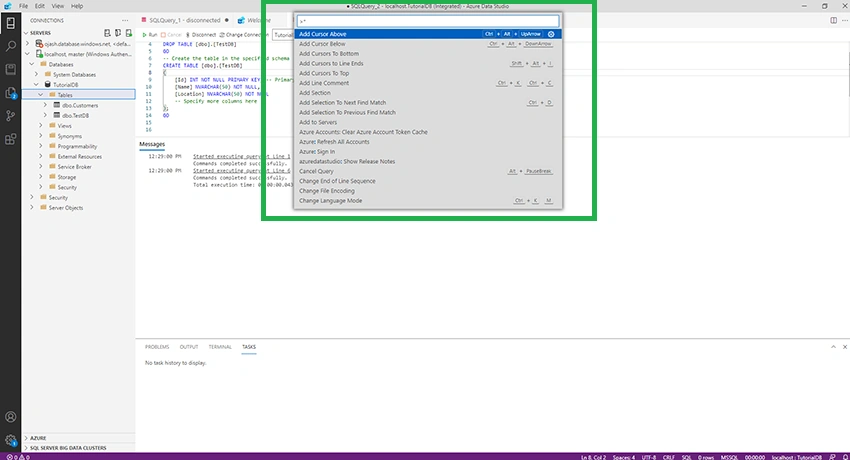Switch to the OUTPUT panel tab
Viewport: 850px width, 460px height.
(189, 347)
